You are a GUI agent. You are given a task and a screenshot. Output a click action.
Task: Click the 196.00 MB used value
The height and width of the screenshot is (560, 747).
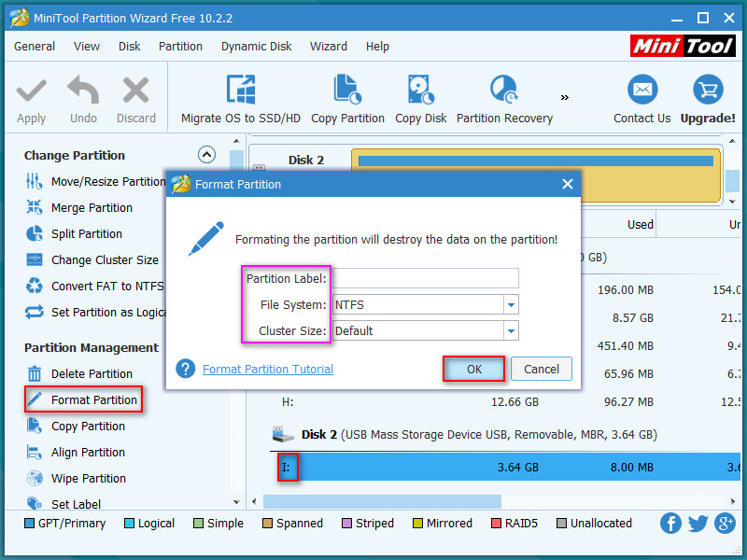(x=625, y=290)
